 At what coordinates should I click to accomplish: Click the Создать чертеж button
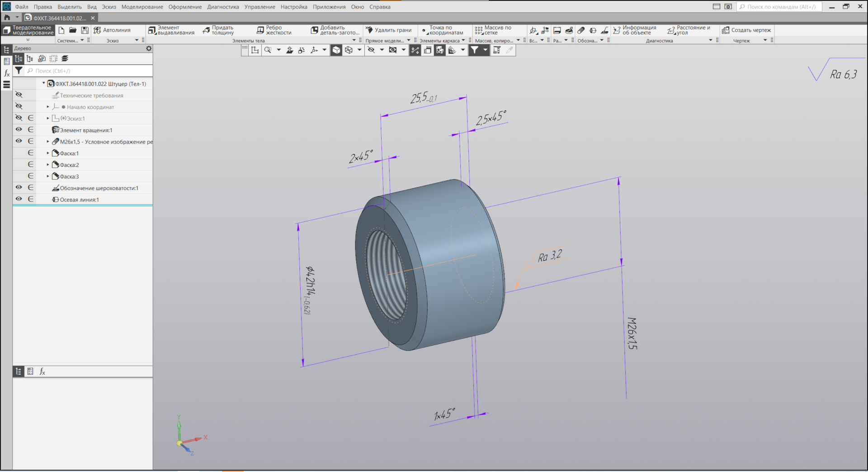pyautogui.click(x=746, y=30)
